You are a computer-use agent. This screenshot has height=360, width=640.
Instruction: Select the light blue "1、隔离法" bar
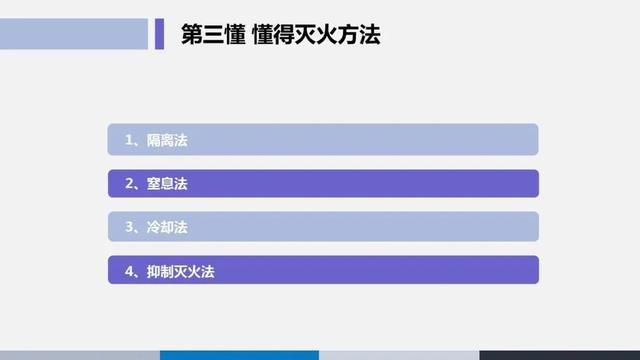coord(323,140)
